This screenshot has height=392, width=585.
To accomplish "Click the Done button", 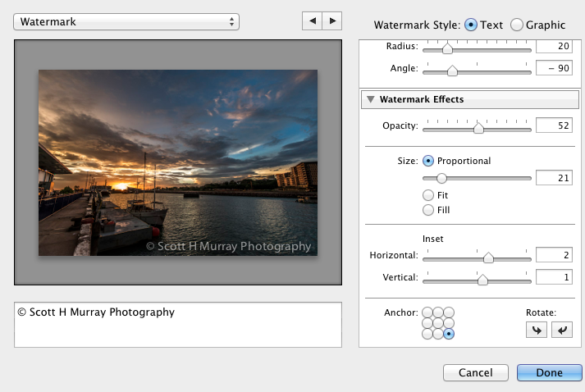I will pos(549,372).
